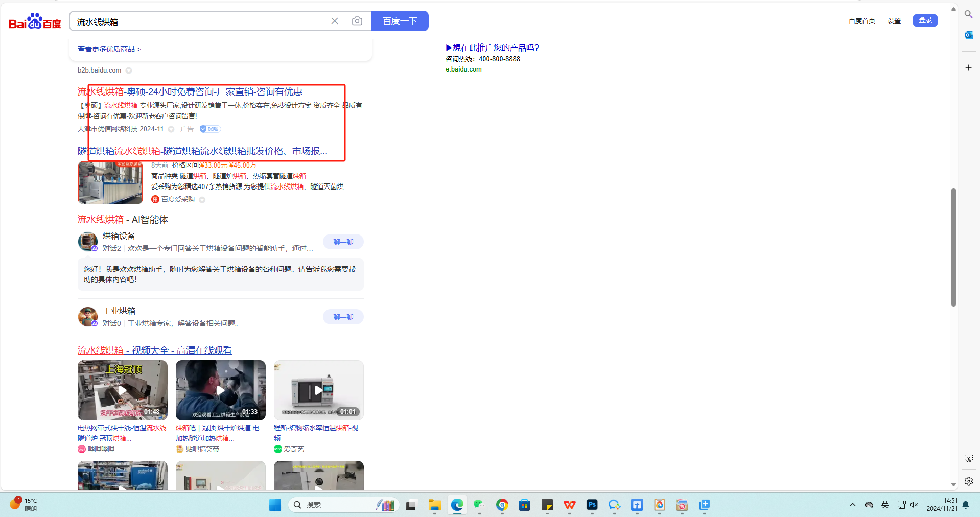Clear the search box with X icon
The width and height of the screenshot is (980, 517).
(335, 21)
